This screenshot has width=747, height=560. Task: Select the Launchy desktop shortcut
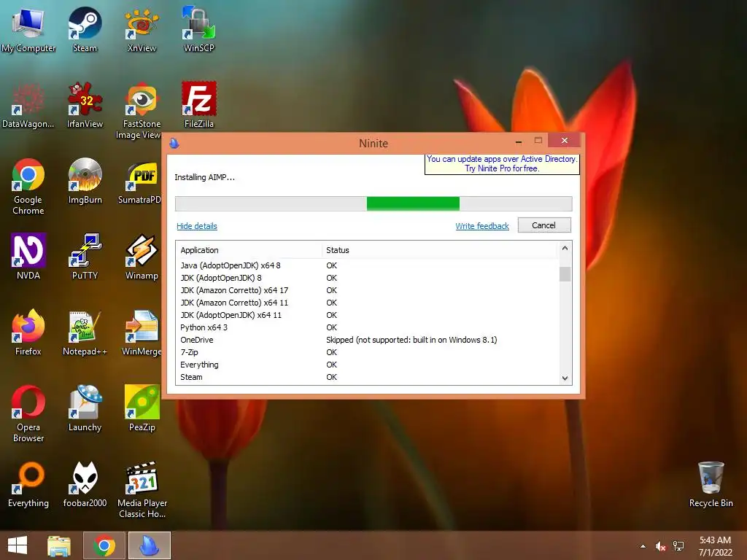click(x=85, y=408)
